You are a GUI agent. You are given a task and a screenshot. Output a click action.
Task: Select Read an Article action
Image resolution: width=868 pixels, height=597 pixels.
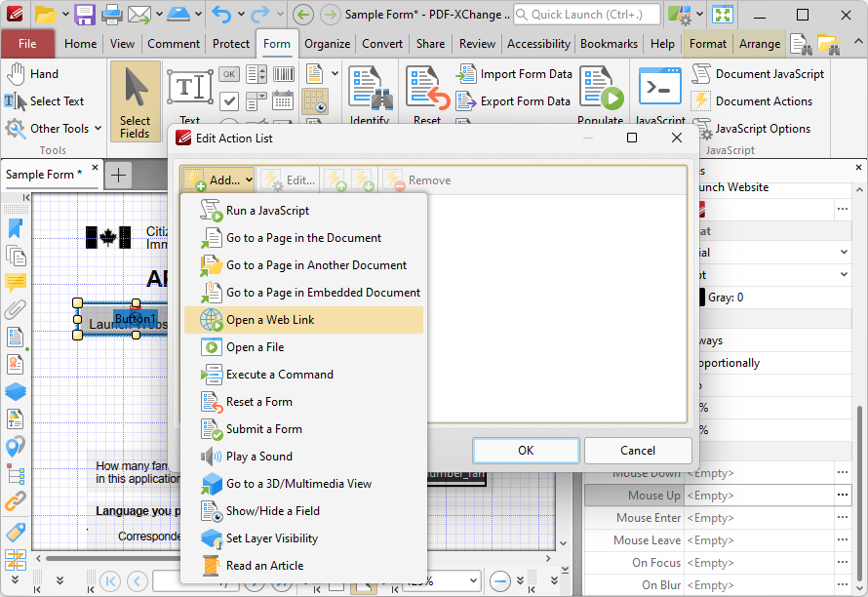coord(304,566)
